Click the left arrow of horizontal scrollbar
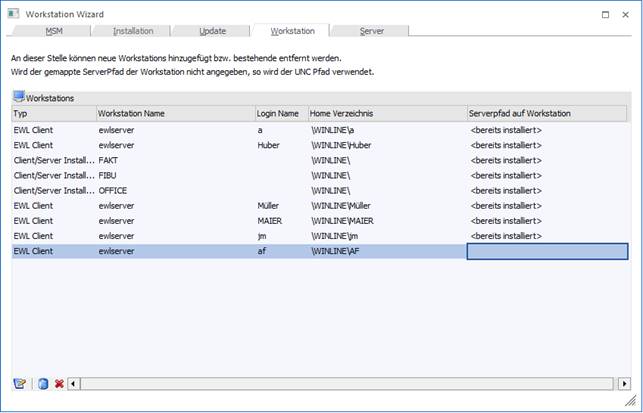Viewport: 643px width, 413px height. (74, 383)
